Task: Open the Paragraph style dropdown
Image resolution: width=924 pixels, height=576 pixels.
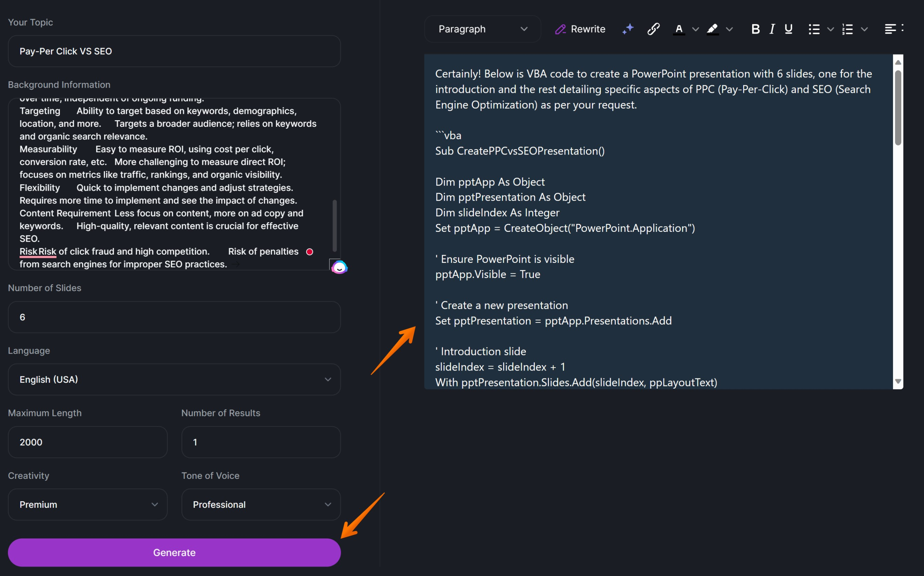Action: 482,29
